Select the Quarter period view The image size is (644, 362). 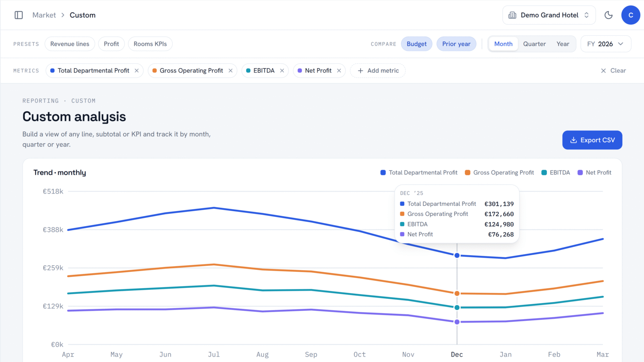pos(534,44)
